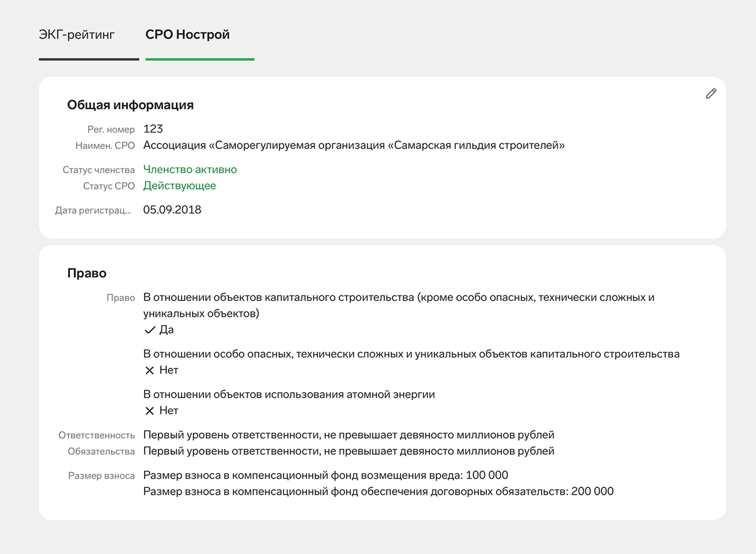Click the pencil edit icon
Screen dimensions: 756x554
(711, 94)
